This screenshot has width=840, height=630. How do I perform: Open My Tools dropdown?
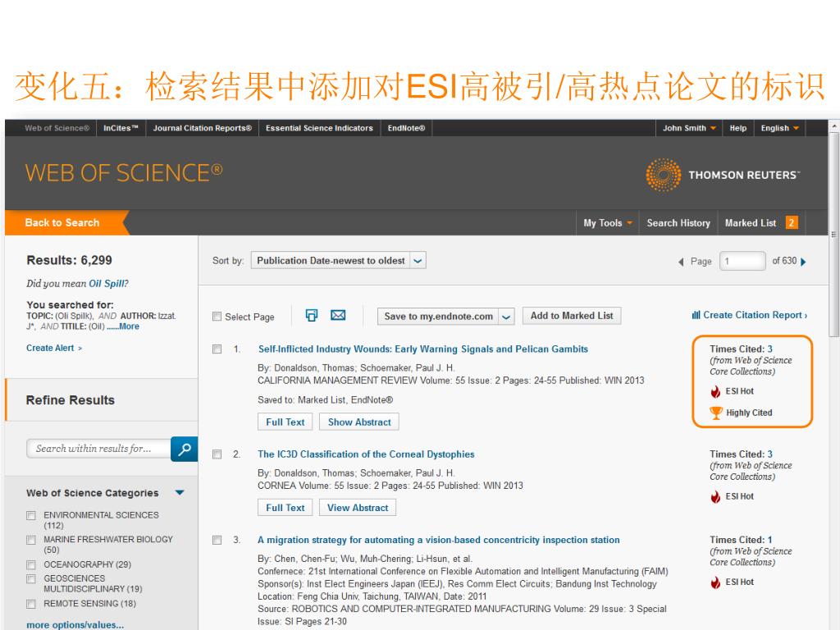coord(608,223)
